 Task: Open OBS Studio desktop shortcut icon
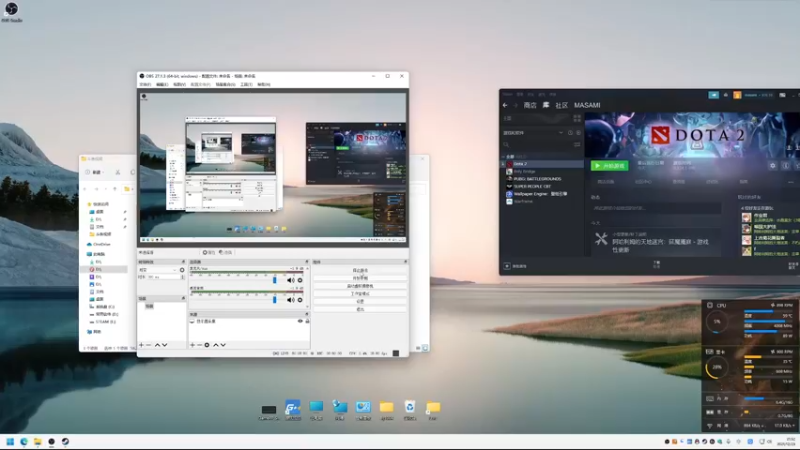click(11, 12)
